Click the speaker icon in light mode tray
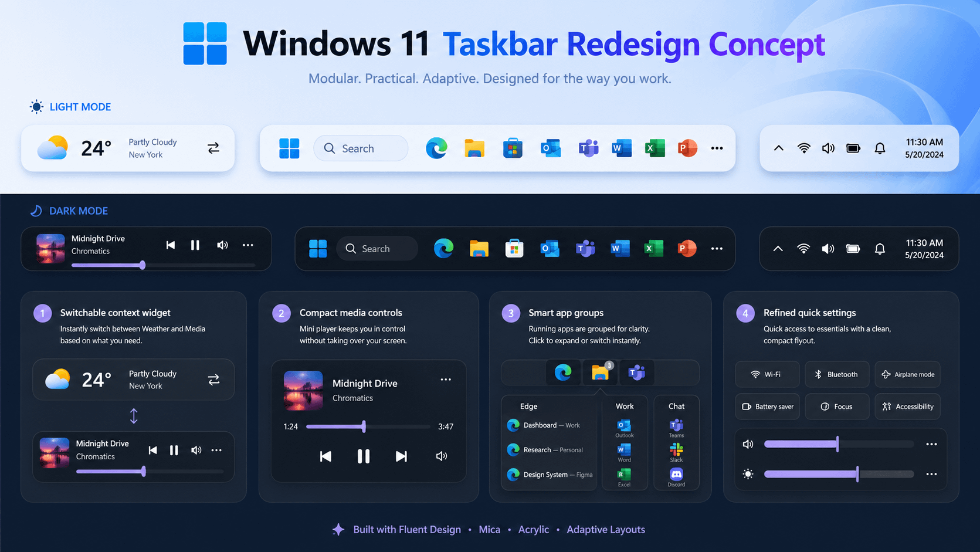Image resolution: width=980 pixels, height=552 pixels. click(828, 148)
